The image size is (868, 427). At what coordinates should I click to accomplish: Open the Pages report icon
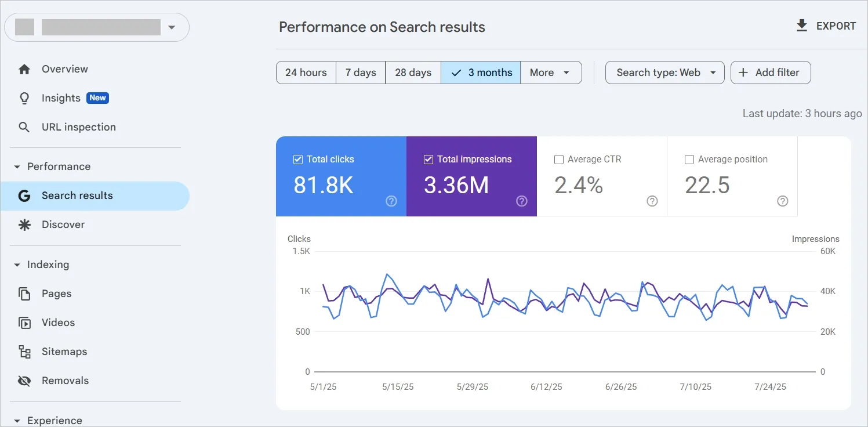(x=24, y=294)
